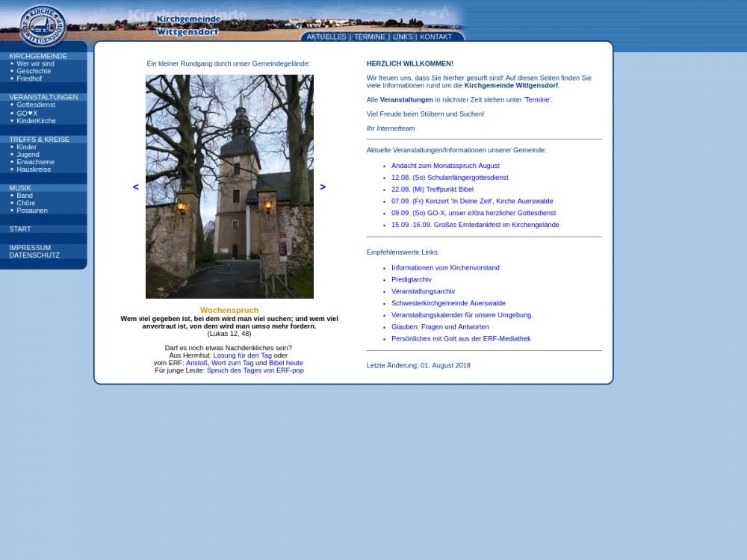The height and width of the screenshot is (560, 747).
Task: Open 'Spruch des Tages von ERF-pop'
Action: [255, 370]
